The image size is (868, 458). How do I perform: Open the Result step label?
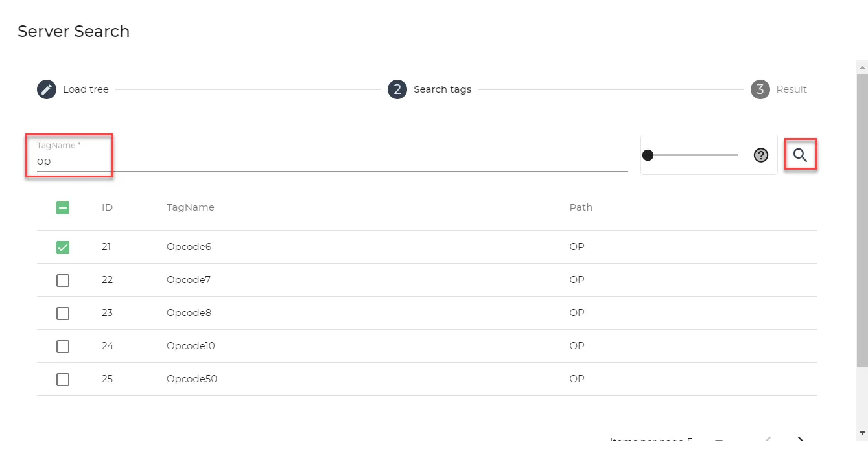pos(792,89)
